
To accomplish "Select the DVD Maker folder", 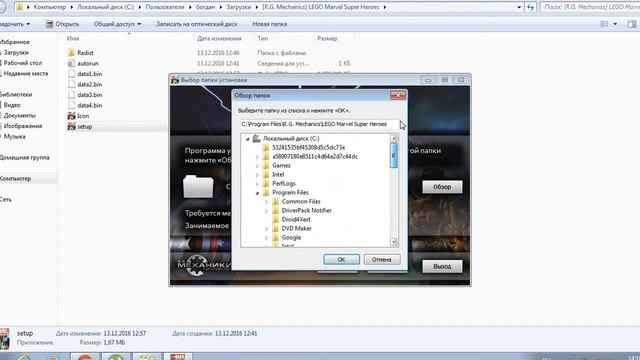I will pyautogui.click(x=296, y=228).
